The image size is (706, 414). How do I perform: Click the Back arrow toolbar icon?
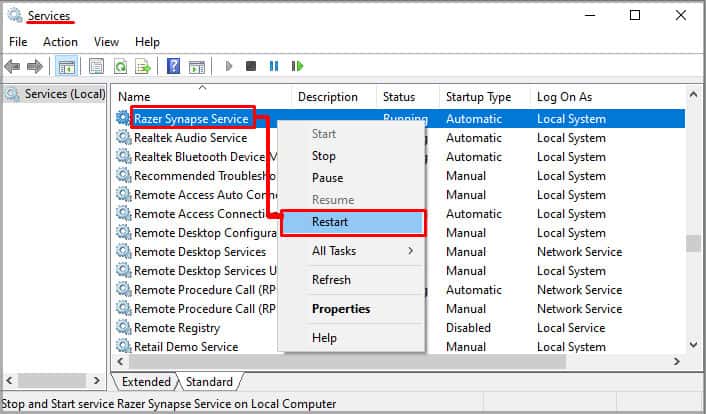pyautogui.click(x=12, y=67)
